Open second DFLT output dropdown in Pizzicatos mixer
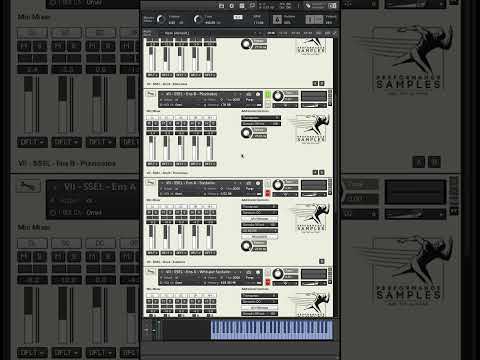The image size is (480, 360). point(167,164)
